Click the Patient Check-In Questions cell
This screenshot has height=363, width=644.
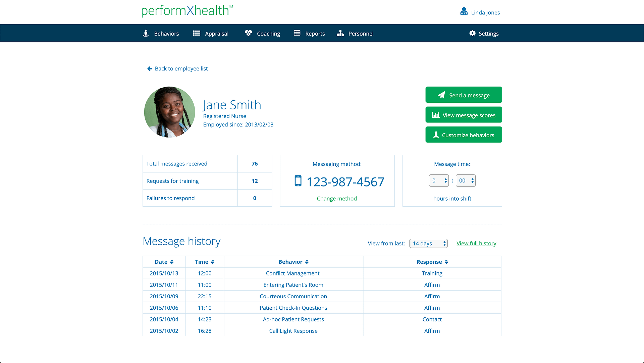pos(293,308)
